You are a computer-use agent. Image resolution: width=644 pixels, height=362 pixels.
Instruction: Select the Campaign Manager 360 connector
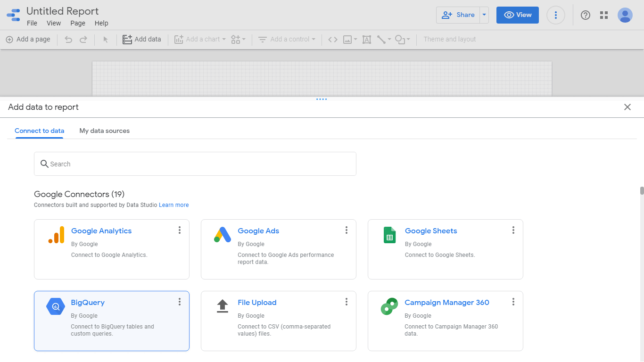pyautogui.click(x=446, y=321)
